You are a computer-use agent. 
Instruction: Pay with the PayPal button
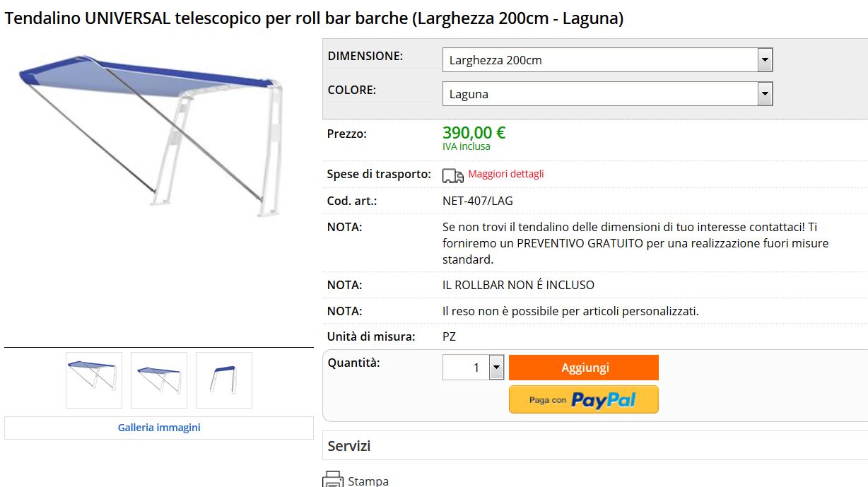pos(584,399)
